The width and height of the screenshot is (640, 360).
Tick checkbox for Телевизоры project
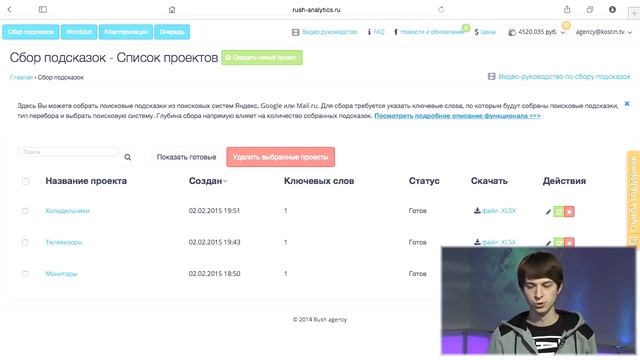[25, 242]
